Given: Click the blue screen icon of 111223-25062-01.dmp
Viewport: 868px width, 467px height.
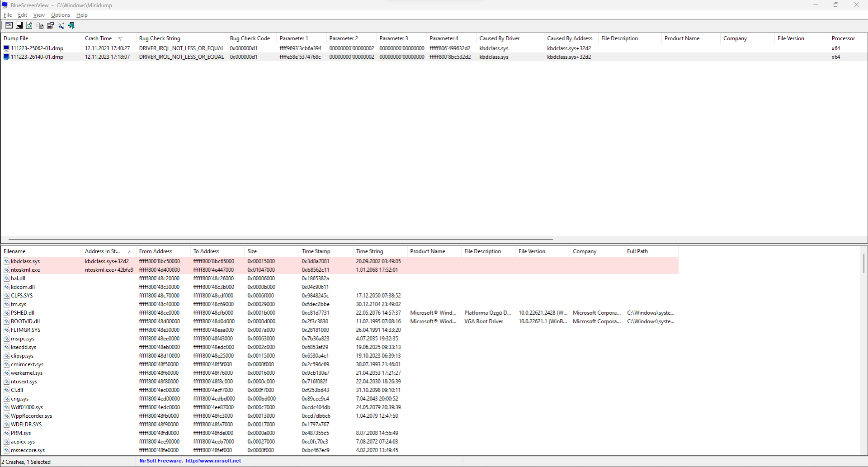Looking at the screenshot, I should 6,48.
